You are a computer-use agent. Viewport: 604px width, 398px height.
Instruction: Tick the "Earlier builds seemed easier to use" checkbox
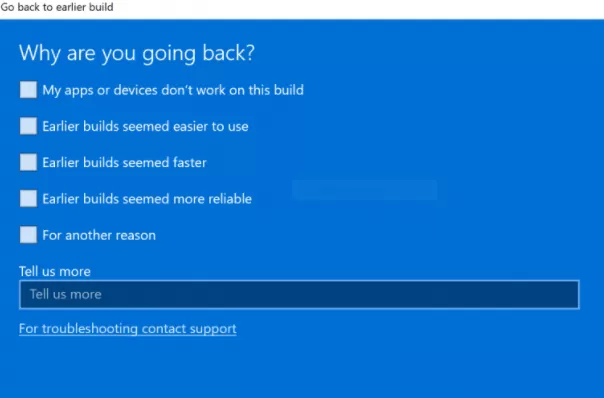[x=28, y=126]
